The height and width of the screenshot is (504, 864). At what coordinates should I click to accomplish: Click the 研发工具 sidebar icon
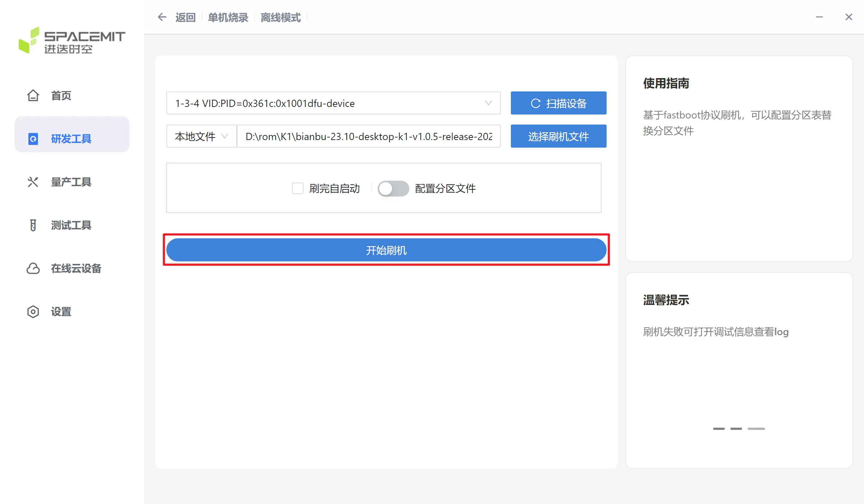coord(33,139)
